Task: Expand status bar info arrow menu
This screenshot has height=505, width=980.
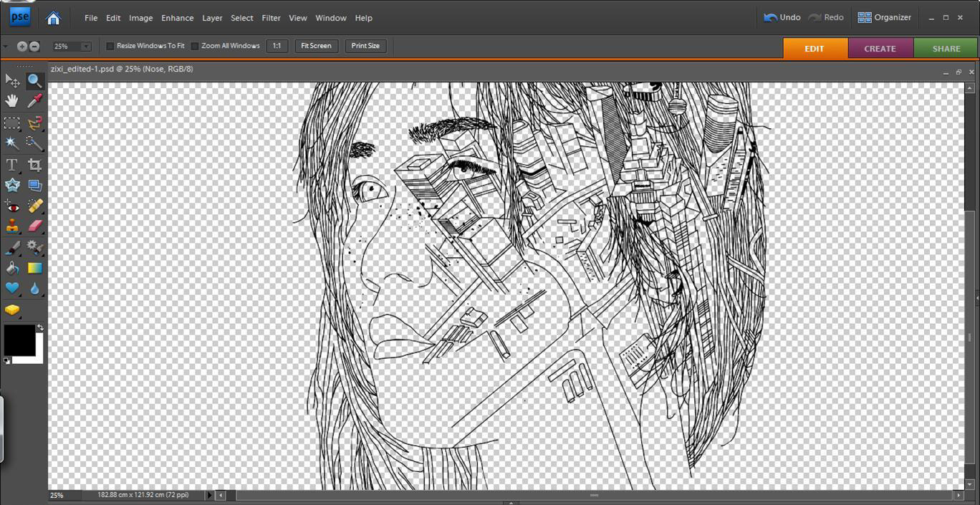Action: coord(210,495)
